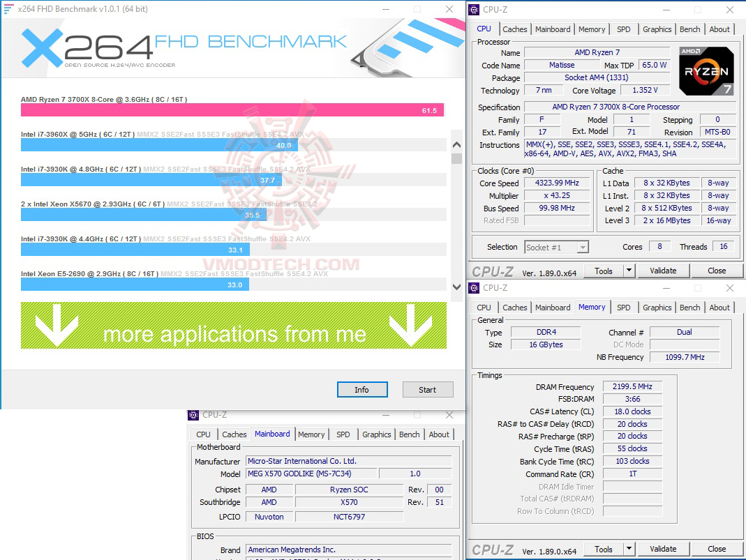The width and height of the screenshot is (746, 560).
Task: Click the CPU-Z icon in the top window title bar
Action: (x=474, y=10)
